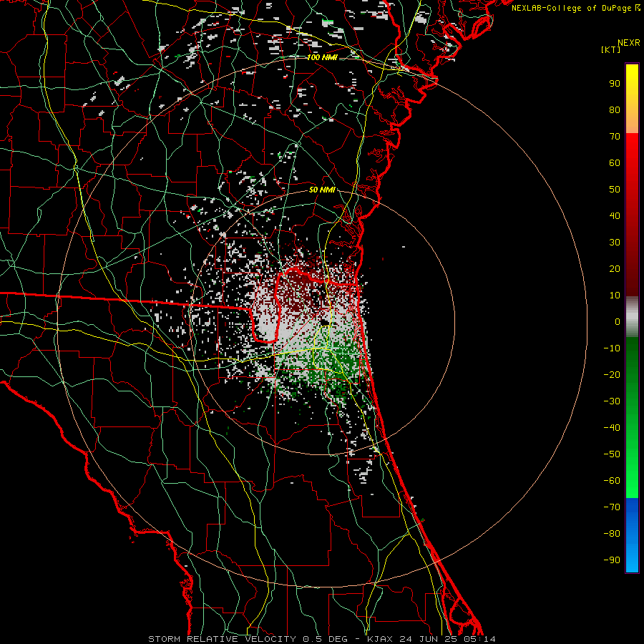Click the 20 value on velocity scale
Image resolution: width=644 pixels, height=644 pixels.
615,268
